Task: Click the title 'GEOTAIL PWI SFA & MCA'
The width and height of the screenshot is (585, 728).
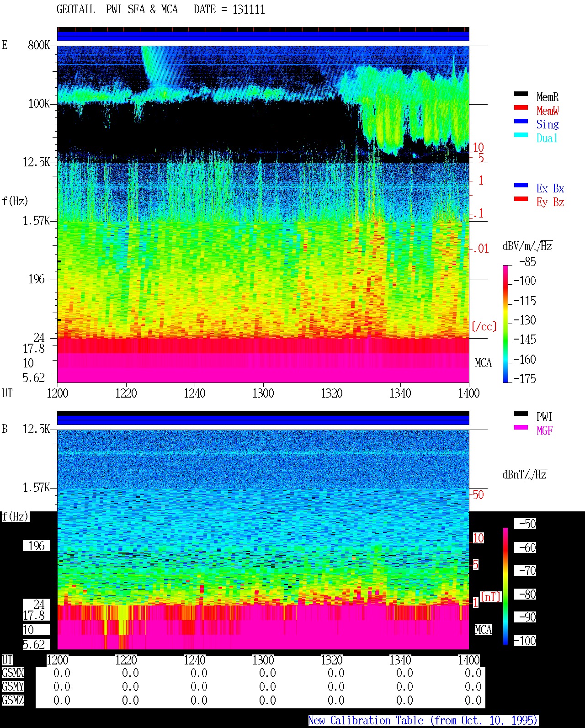Action: [x=117, y=10]
